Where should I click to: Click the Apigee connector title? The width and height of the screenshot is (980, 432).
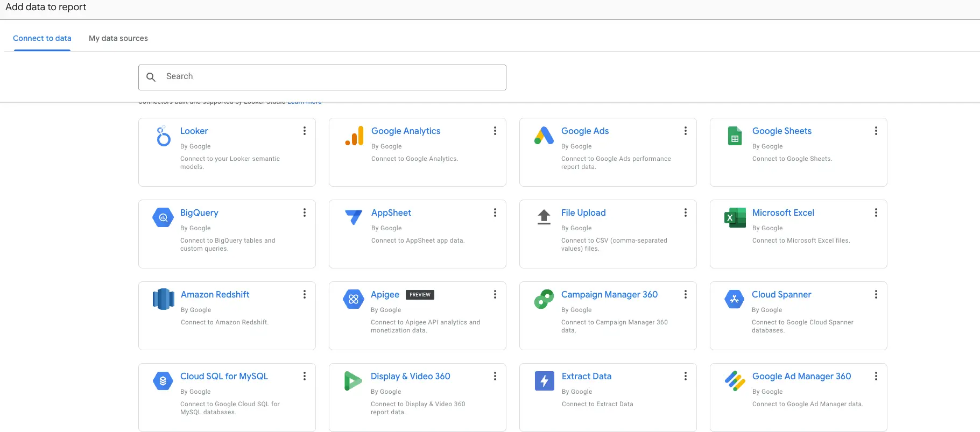click(385, 294)
